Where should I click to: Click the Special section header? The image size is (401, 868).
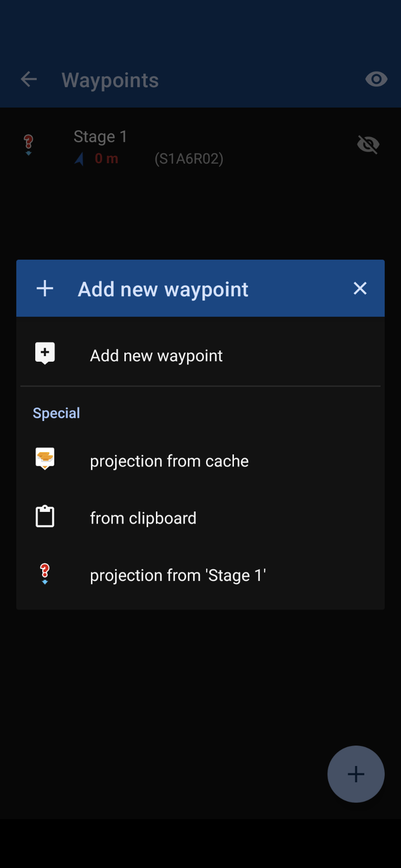point(56,413)
